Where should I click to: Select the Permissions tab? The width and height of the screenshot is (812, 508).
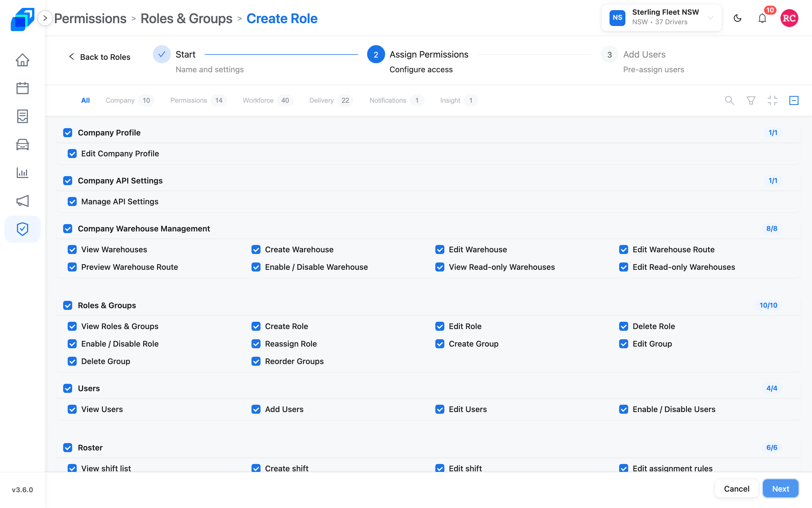tap(198, 100)
